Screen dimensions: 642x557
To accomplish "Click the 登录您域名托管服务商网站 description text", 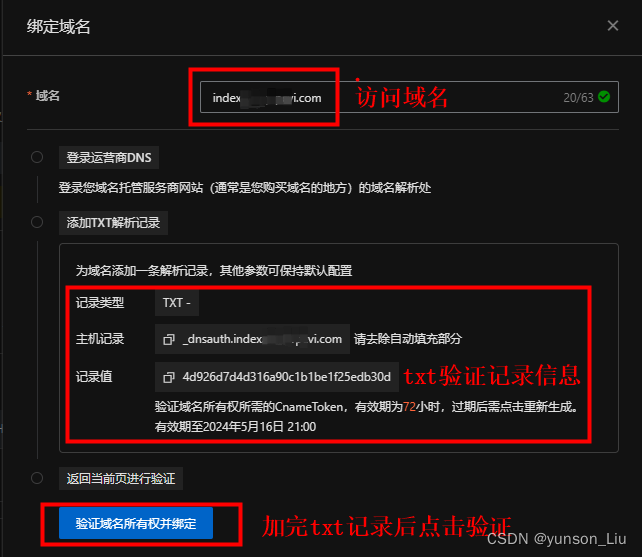I will [245, 188].
